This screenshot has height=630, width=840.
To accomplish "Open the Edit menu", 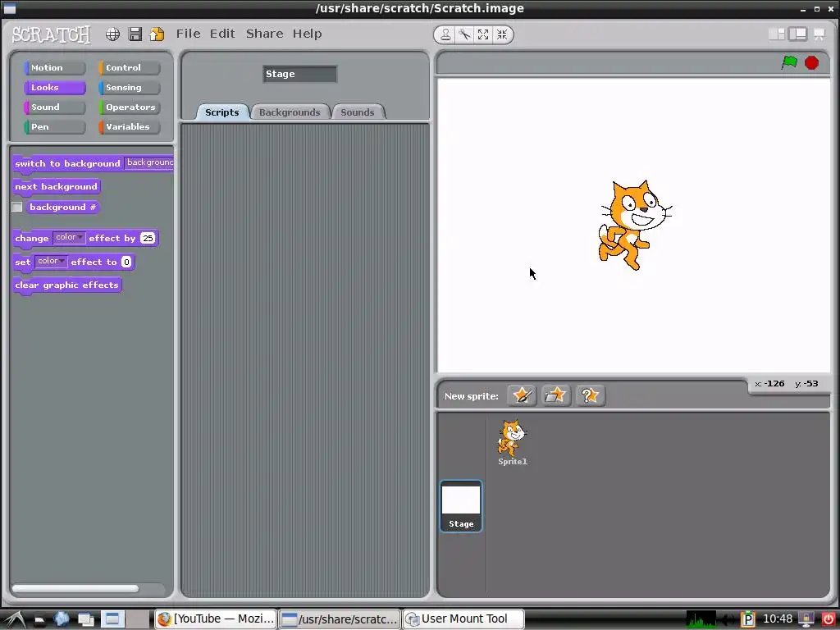I will pyautogui.click(x=222, y=34).
